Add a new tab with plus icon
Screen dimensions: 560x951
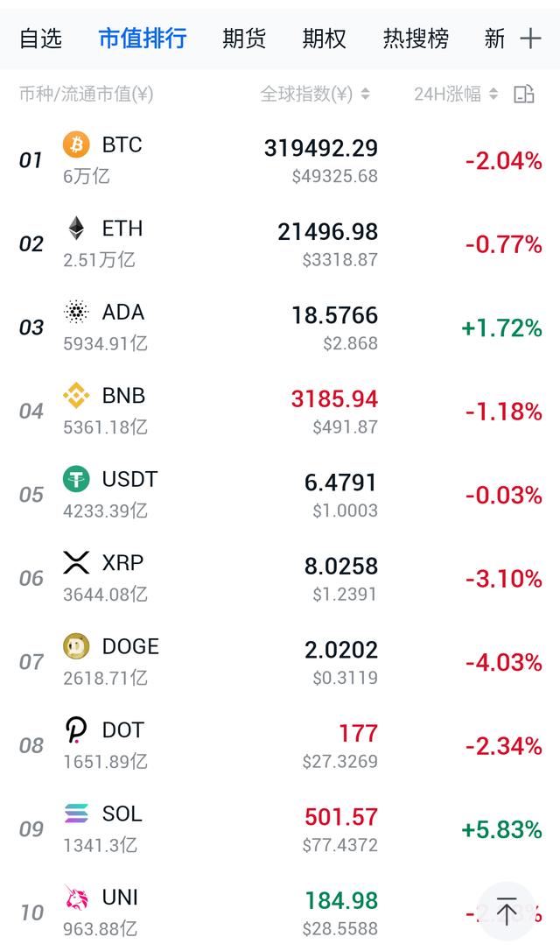pos(530,38)
